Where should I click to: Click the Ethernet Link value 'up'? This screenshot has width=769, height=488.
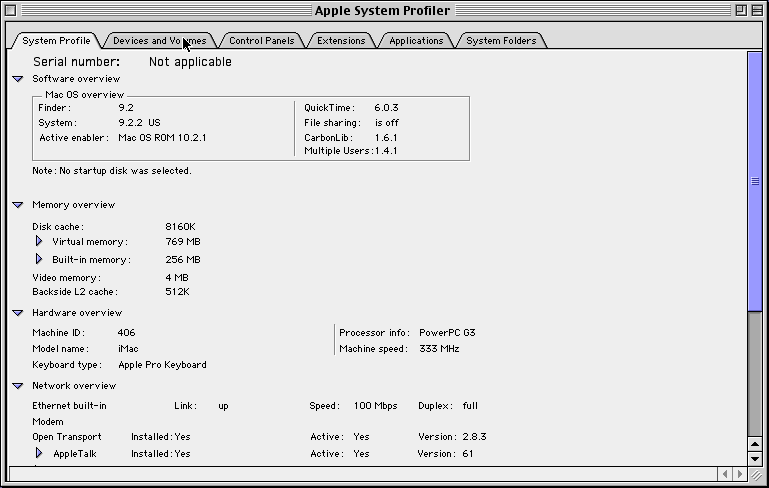pyautogui.click(x=223, y=406)
